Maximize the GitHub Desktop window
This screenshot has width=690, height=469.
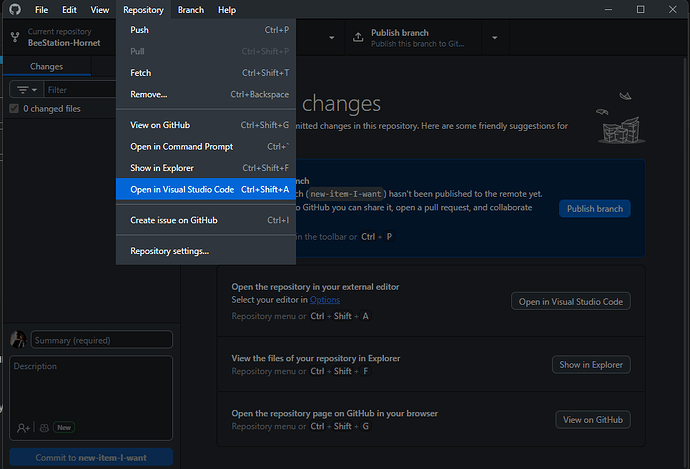point(640,9)
